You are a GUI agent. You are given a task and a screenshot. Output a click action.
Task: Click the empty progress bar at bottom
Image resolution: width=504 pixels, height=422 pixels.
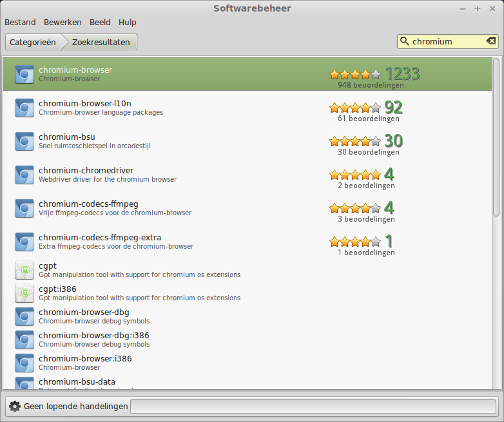(x=313, y=407)
